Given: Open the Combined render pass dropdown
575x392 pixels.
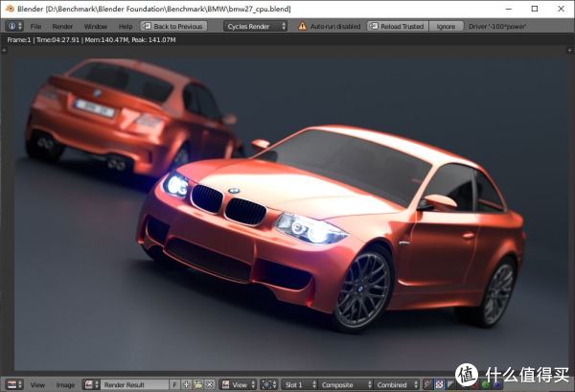Looking at the screenshot, I should 396,384.
